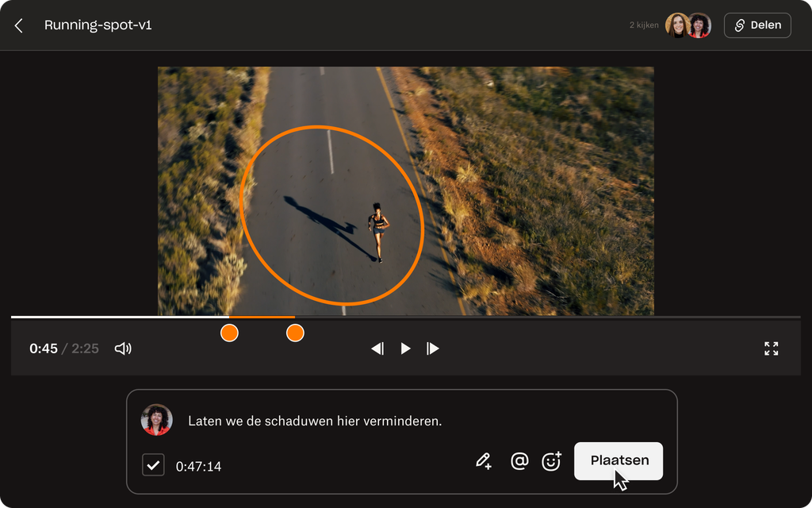Play the video
The width and height of the screenshot is (812, 508).
pyautogui.click(x=405, y=348)
